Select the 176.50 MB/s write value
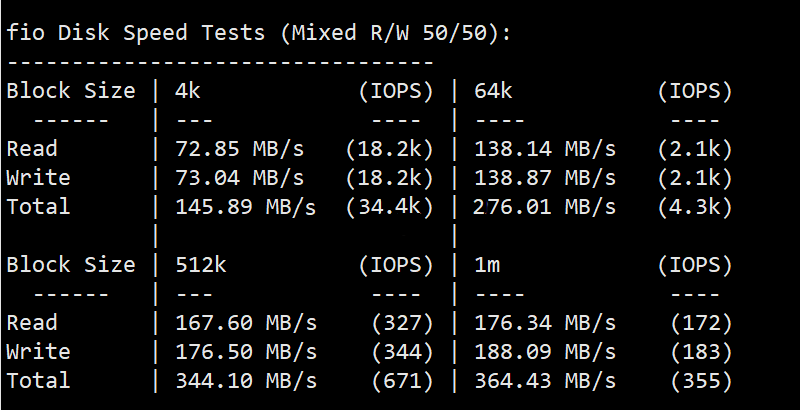800x410 pixels. click(246, 352)
